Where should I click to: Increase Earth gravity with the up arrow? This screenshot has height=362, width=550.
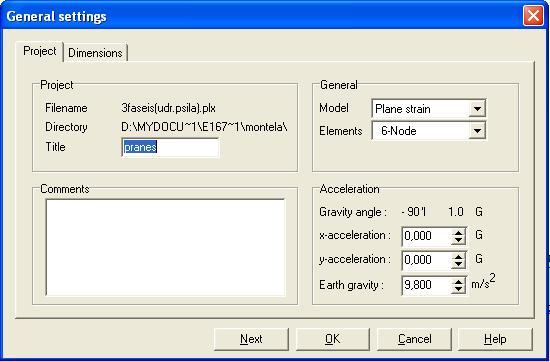pyautogui.click(x=458, y=281)
